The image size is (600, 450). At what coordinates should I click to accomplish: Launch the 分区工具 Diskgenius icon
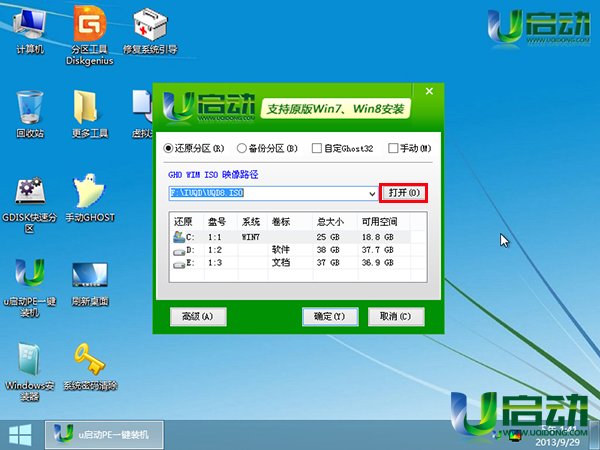tap(90, 36)
